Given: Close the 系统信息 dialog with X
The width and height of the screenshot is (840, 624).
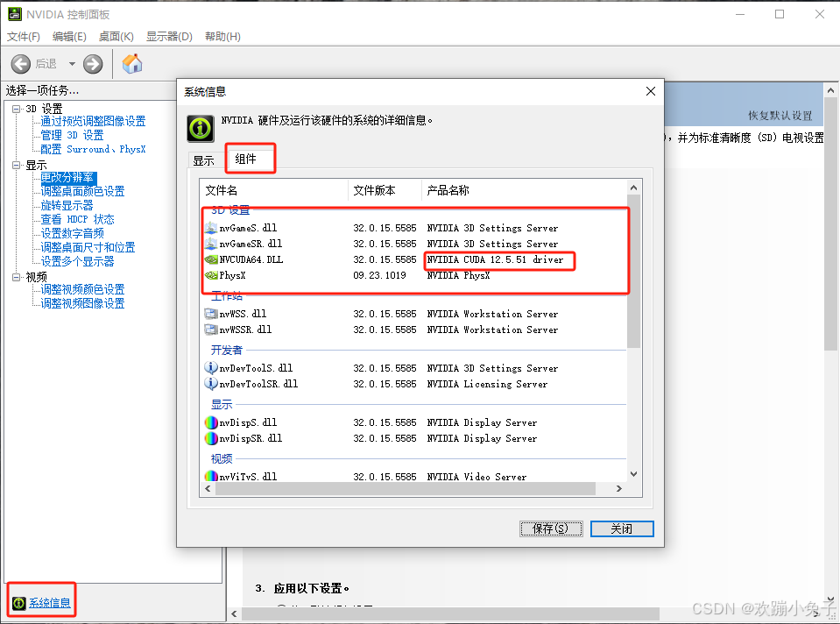Looking at the screenshot, I should coord(650,91).
